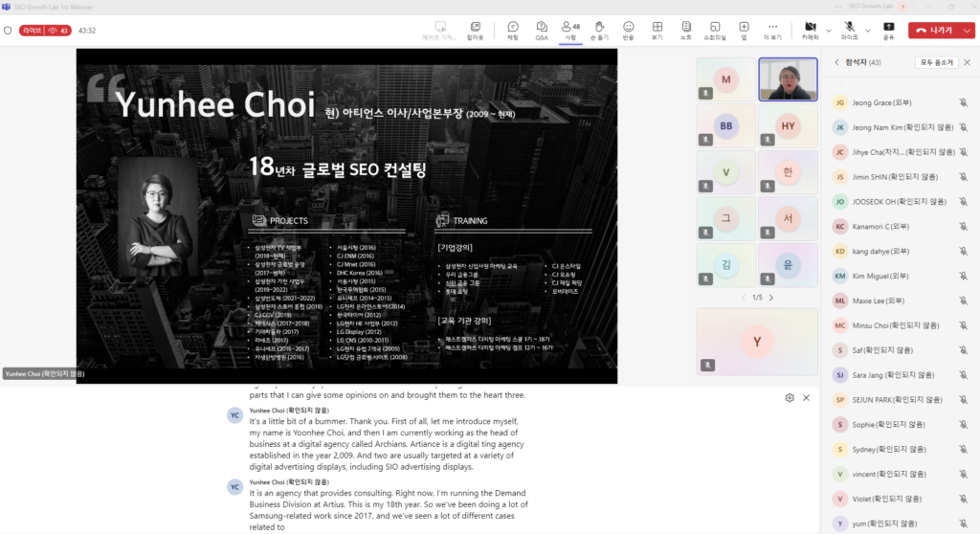Collapse participants panel with back chevron
This screenshot has height=534, width=980.
click(836, 62)
